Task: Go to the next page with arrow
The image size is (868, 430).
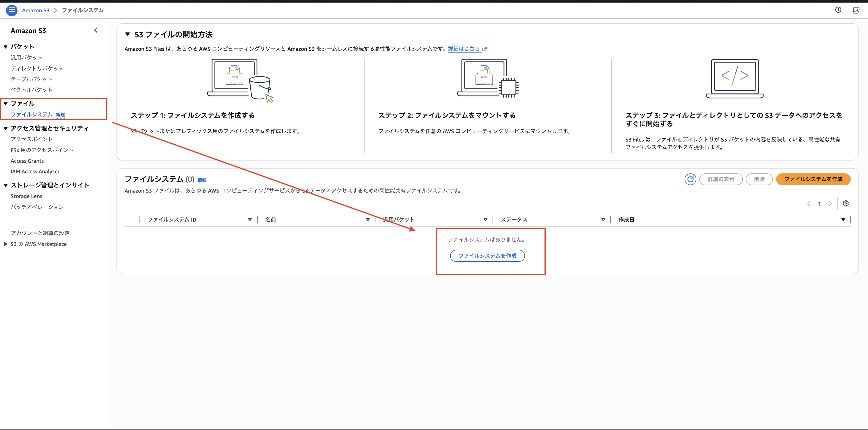Action: [830, 203]
